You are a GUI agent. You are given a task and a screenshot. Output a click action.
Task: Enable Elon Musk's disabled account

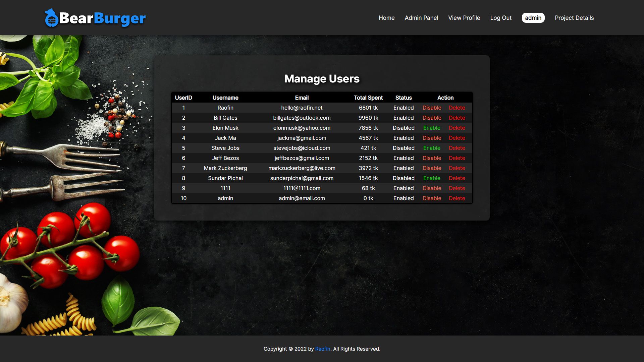click(x=431, y=128)
